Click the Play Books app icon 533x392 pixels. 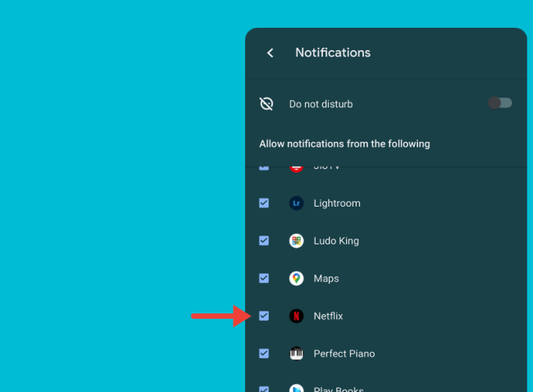(x=297, y=388)
